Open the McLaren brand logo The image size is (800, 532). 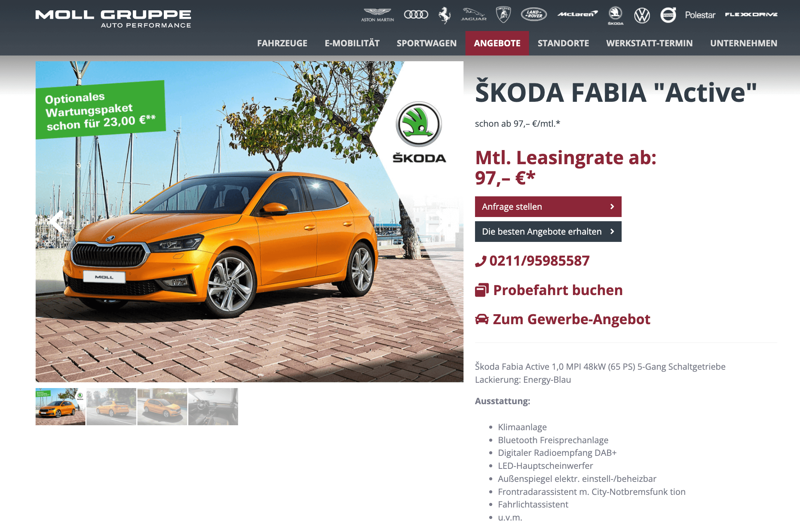tap(577, 14)
